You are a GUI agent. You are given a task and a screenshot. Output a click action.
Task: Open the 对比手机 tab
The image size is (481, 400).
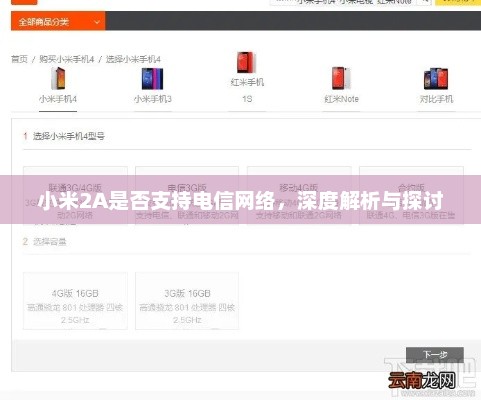click(x=436, y=99)
